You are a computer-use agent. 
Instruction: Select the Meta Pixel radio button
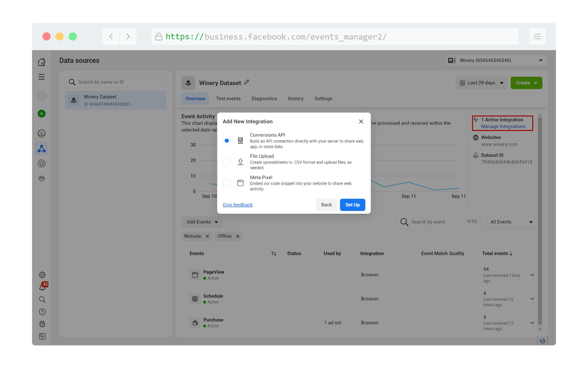click(227, 183)
